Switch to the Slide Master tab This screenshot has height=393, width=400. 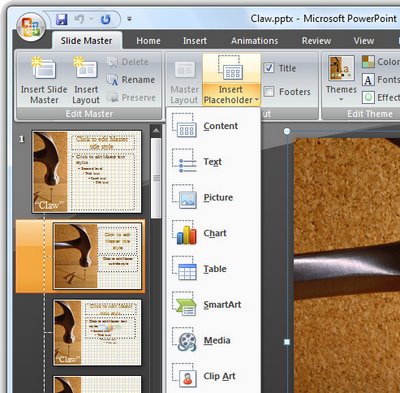[x=87, y=41]
